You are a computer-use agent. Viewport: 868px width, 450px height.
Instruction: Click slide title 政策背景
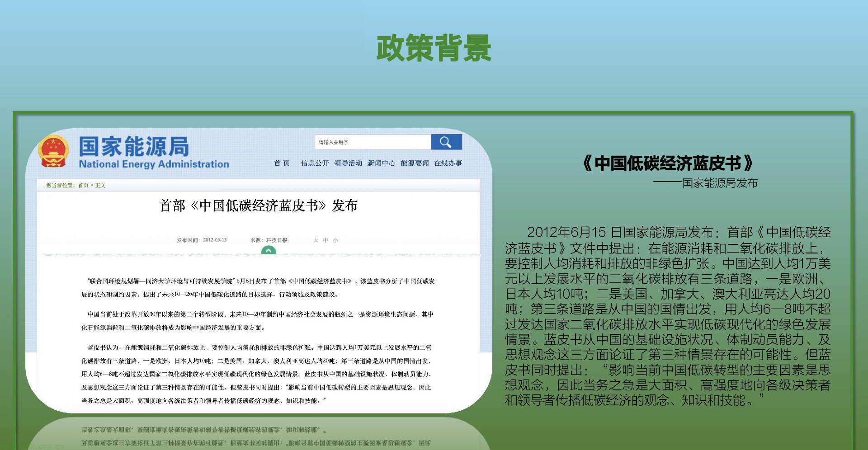coord(434,48)
